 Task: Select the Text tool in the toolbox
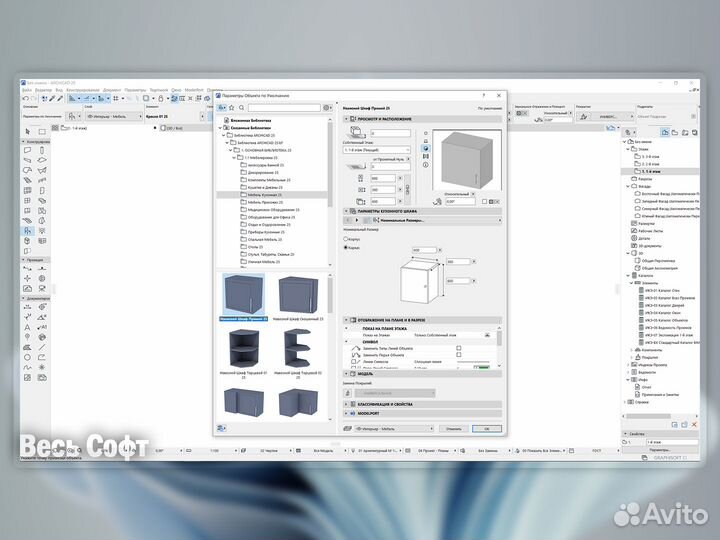pyautogui.click(x=28, y=327)
